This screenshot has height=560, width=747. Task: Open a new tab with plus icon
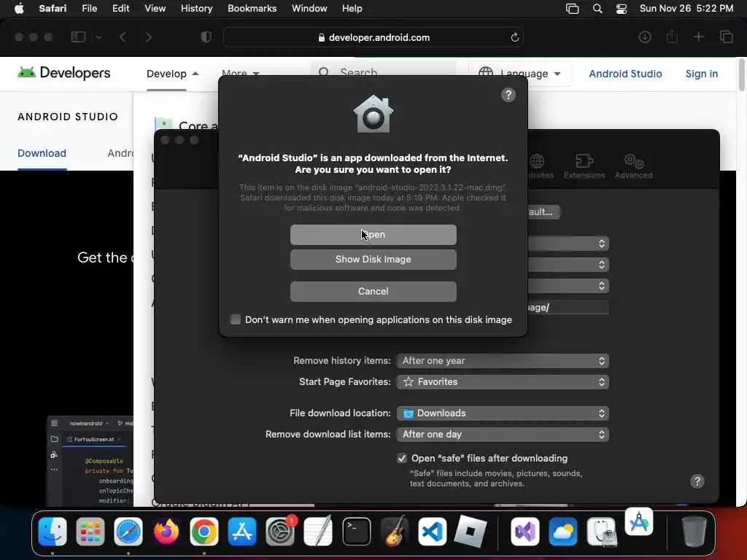698,36
